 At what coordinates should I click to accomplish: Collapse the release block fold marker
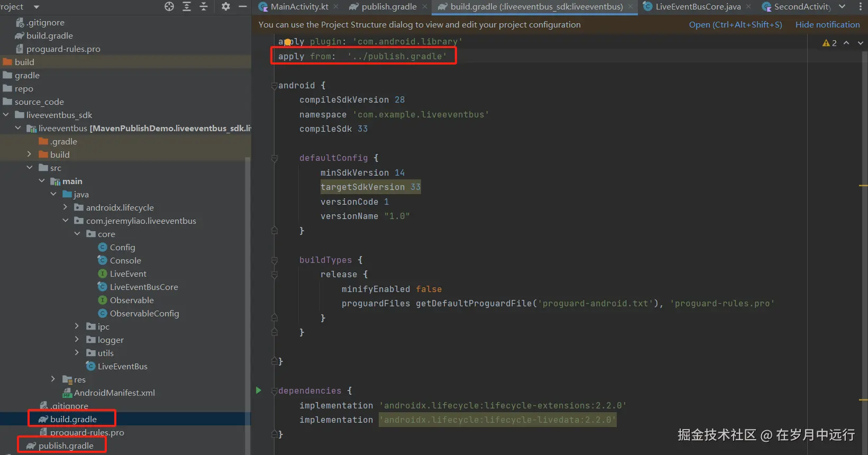tap(274, 275)
